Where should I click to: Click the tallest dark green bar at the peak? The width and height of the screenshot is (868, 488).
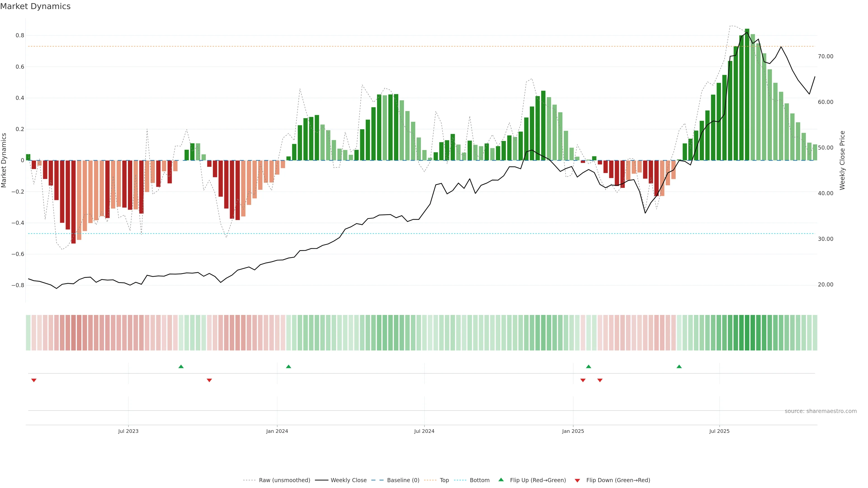coord(747,94)
